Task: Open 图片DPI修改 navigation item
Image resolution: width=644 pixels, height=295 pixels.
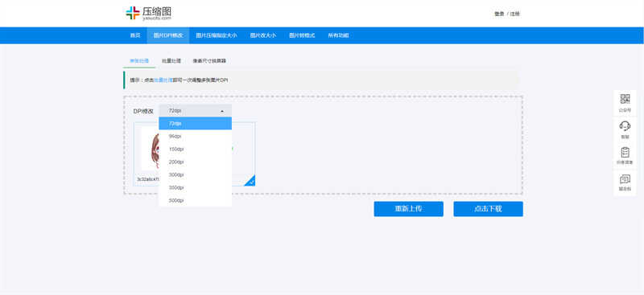Action: pos(168,35)
